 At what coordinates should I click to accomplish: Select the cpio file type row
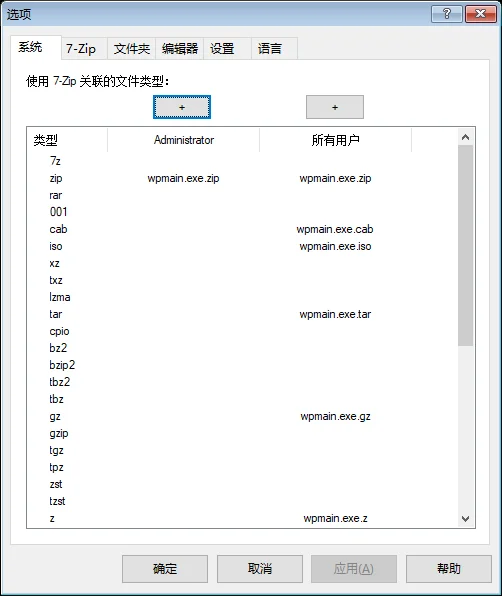pos(242,331)
